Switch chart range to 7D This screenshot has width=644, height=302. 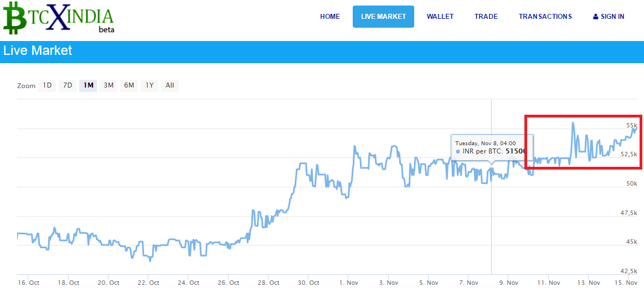[68, 85]
